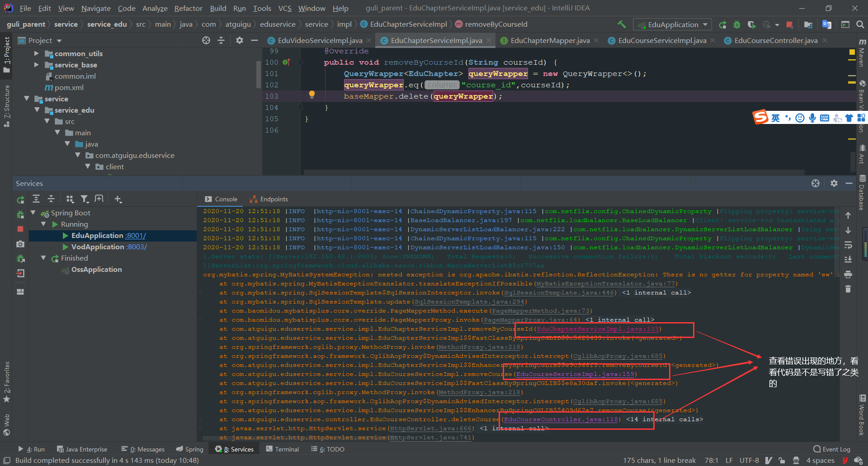Clear console with trash icon
Image resolution: width=868 pixels, height=466 pixels.
848,289
